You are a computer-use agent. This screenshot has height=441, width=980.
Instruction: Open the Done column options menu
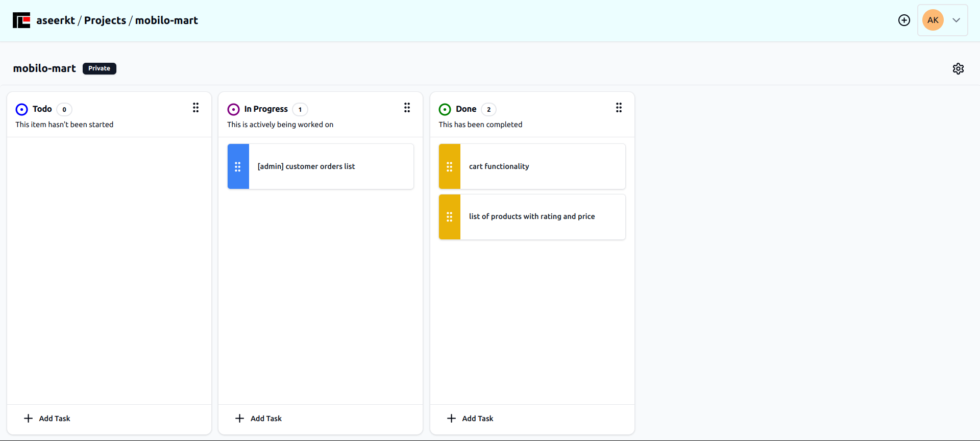pos(619,108)
